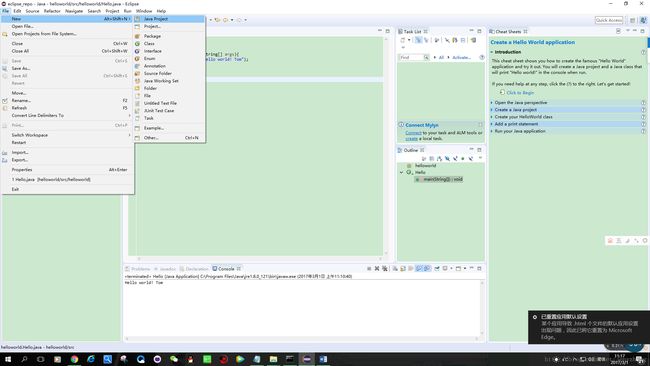Click Remove Launch icon in Console toolbar
Screen dimensions: 650x366
[377, 269]
